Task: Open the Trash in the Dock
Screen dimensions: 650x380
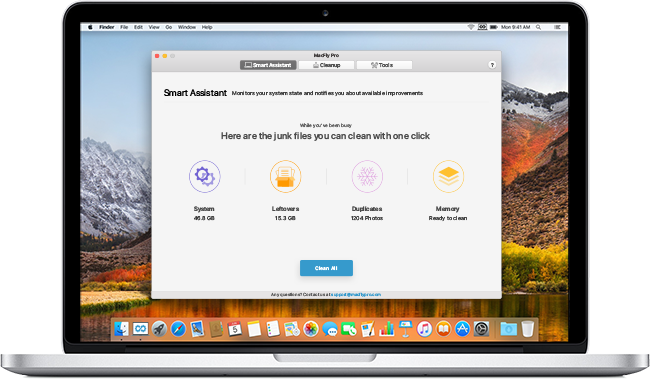Action: click(x=528, y=329)
